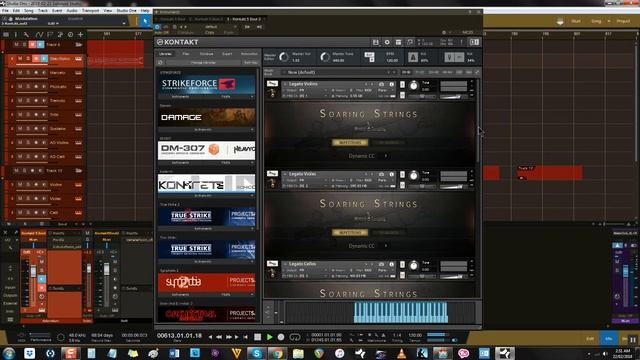The image size is (640, 360).
Task: Click wrench icon of top Legato Violins instrument
Action: (x=272, y=84)
